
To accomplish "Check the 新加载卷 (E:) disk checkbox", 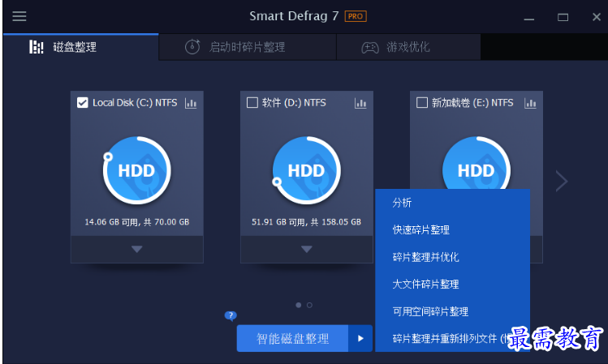I will 422,103.
